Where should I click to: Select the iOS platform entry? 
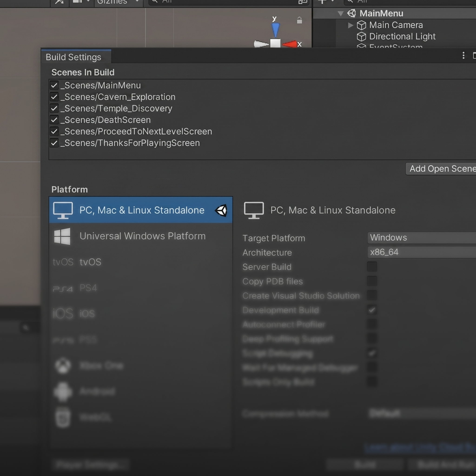(141, 314)
